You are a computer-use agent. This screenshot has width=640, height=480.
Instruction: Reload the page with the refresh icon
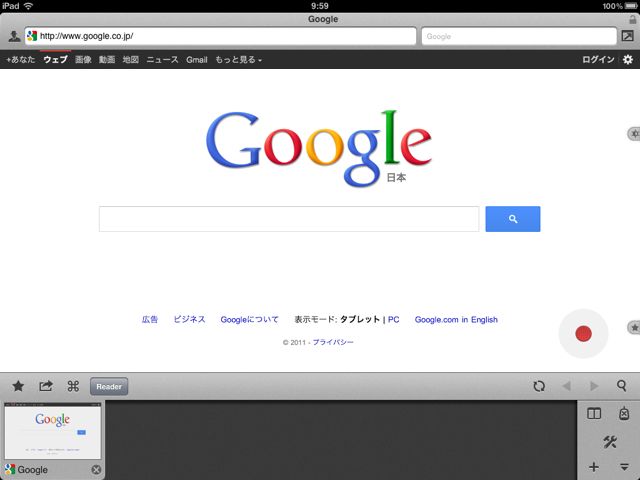click(x=539, y=386)
